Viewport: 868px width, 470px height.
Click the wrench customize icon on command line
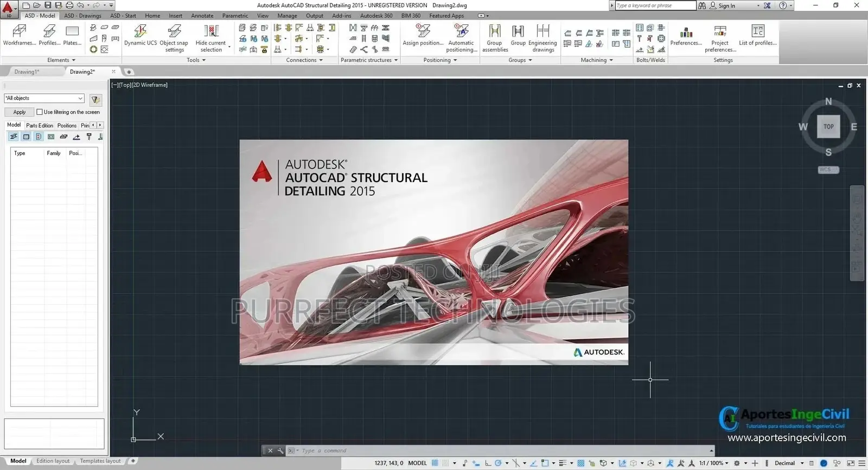[280, 450]
